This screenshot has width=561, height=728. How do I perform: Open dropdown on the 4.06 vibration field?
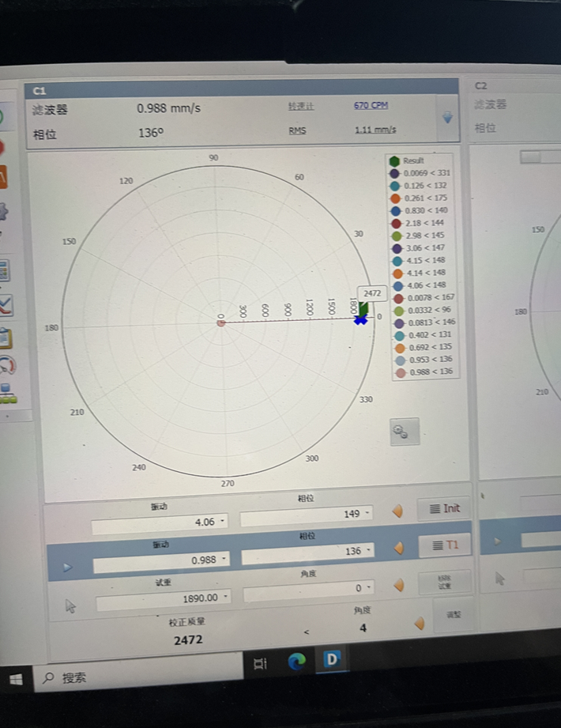[x=223, y=522]
